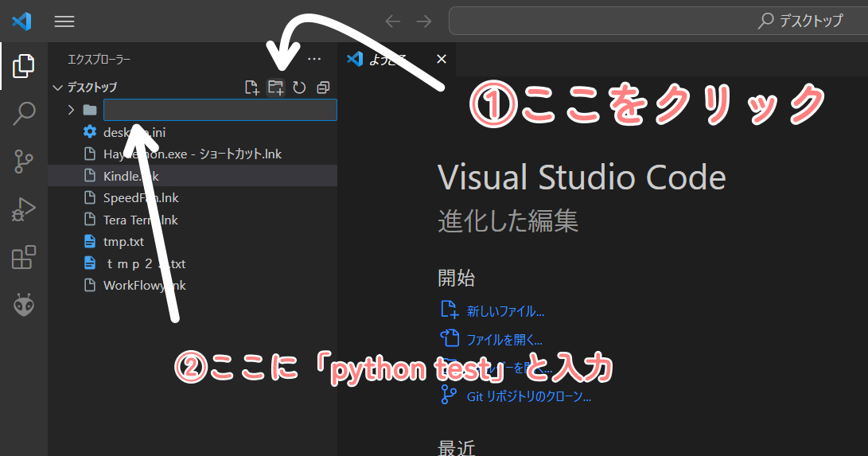Open the Source Control view
Screen dimensions: 868x456
[23, 162]
